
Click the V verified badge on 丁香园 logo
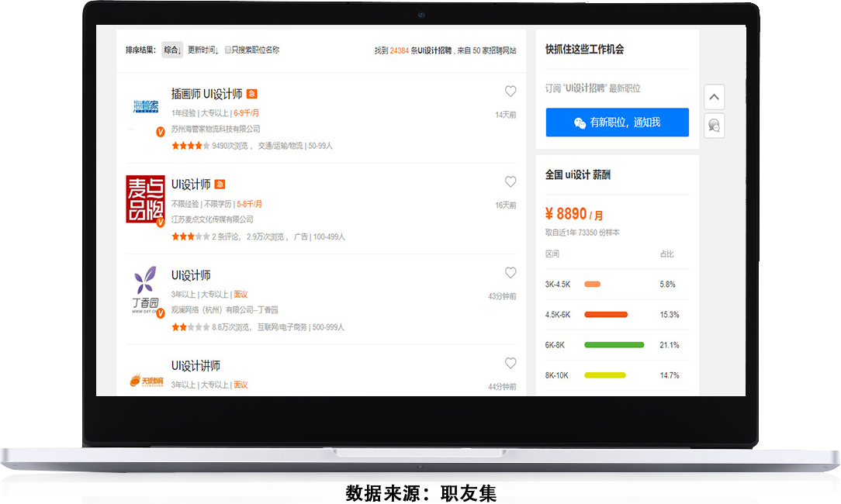click(x=161, y=313)
